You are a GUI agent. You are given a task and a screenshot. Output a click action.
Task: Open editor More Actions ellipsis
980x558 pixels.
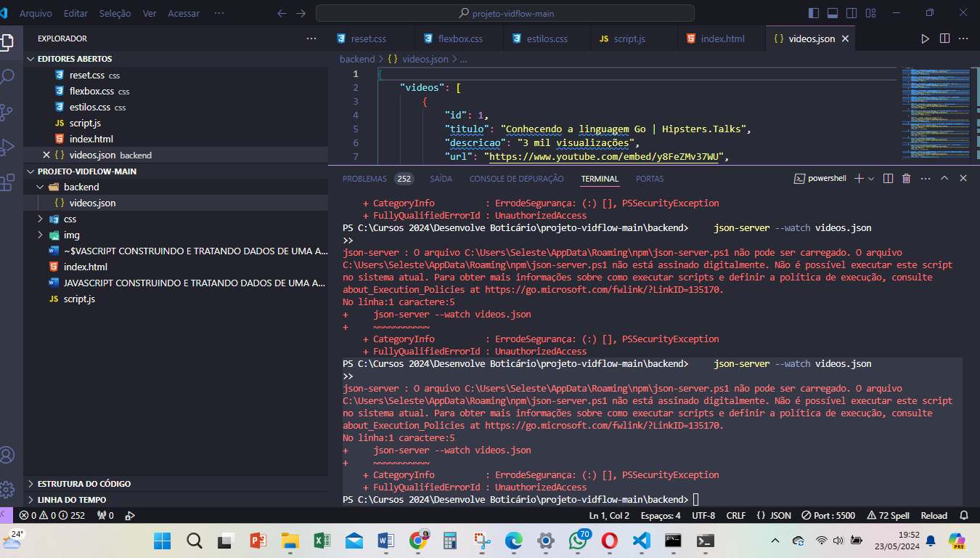click(964, 39)
